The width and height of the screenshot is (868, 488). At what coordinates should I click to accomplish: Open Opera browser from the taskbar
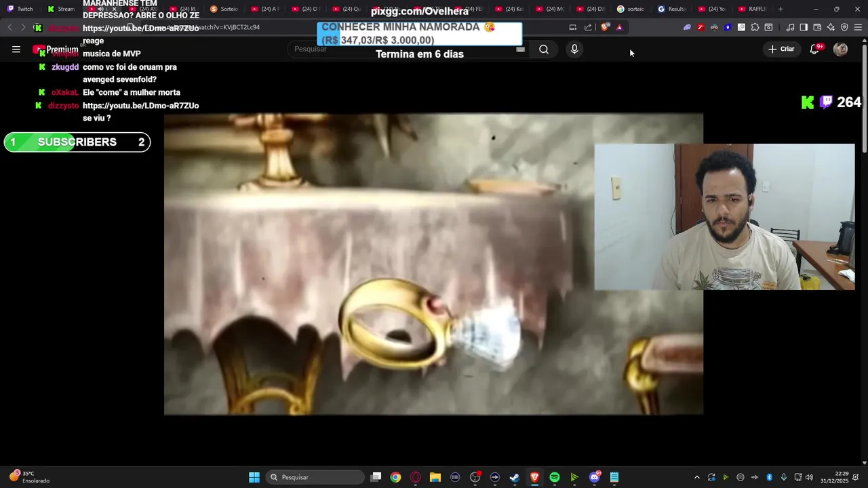(416, 477)
